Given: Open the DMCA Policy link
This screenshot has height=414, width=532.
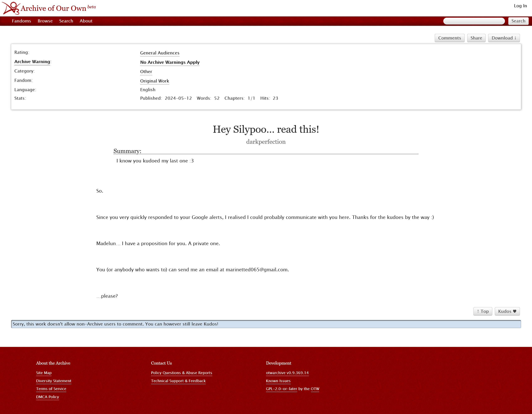Looking at the screenshot, I should click(x=48, y=397).
